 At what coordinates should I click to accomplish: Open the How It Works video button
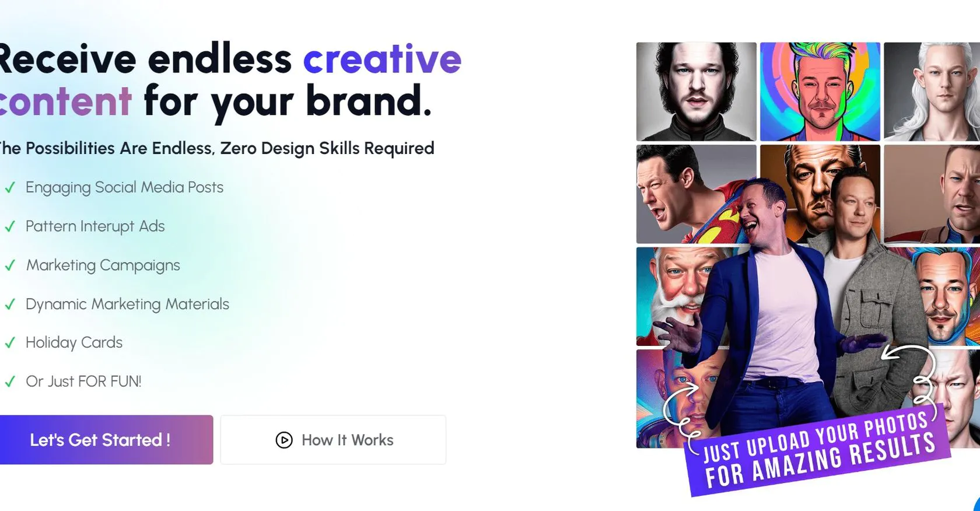tap(333, 440)
